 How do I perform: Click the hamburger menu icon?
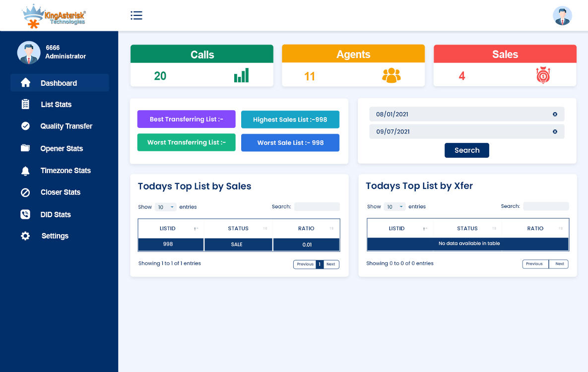coord(136,15)
